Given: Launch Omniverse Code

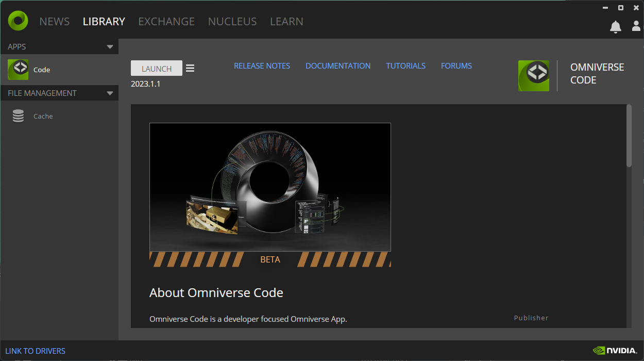Looking at the screenshot, I should click(157, 69).
